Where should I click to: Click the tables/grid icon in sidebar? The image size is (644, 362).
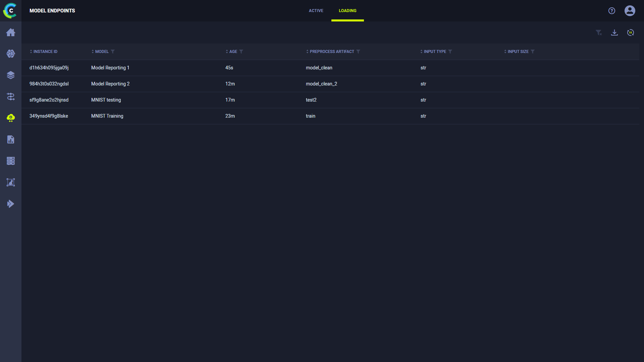point(11,161)
